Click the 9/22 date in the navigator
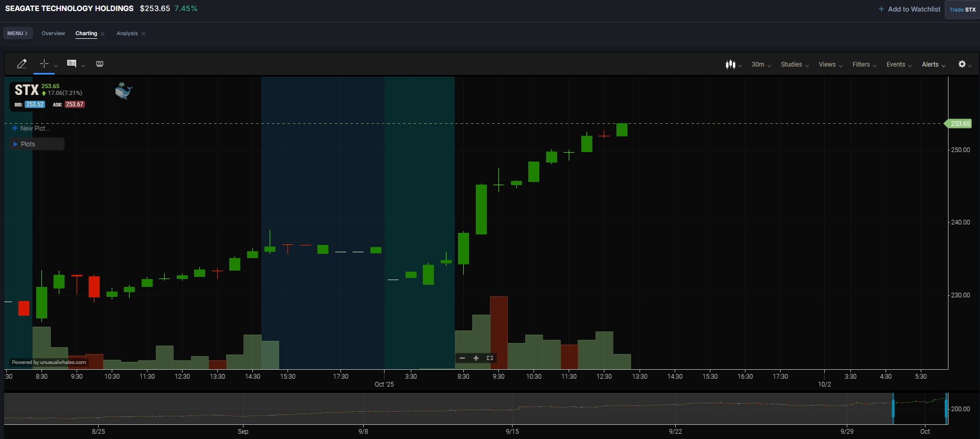 pos(675,432)
